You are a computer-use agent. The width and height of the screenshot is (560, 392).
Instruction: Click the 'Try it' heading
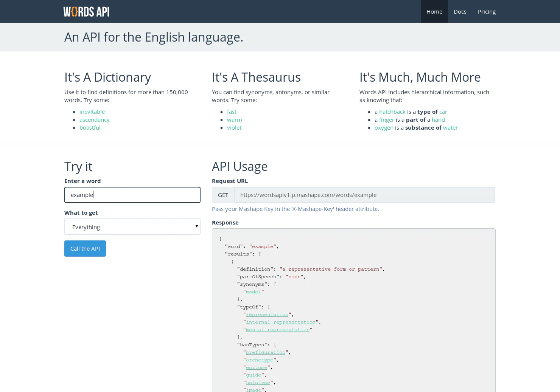coord(78,166)
